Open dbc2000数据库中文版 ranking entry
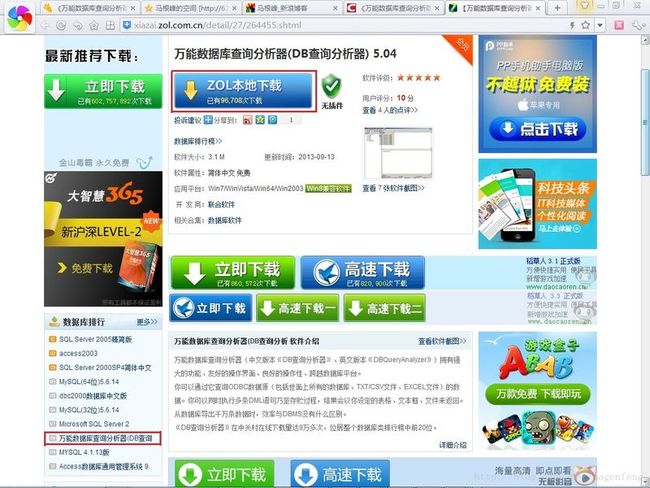Screen dimensions: 650x488 pos(93,396)
